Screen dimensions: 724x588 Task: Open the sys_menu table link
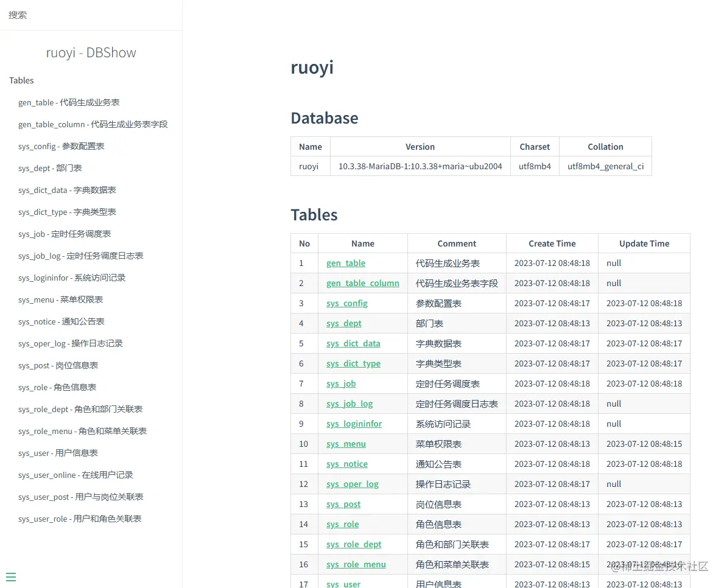(346, 444)
